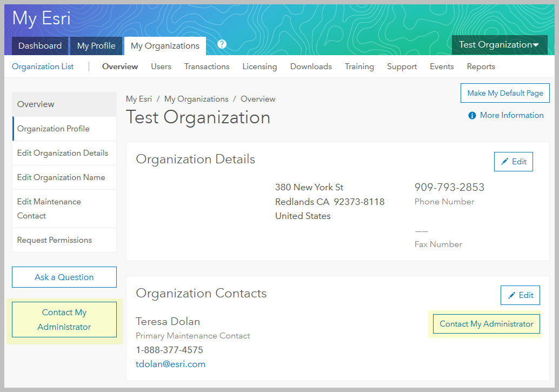The height and width of the screenshot is (392, 559).
Task: Switch to the Dashboard tab
Action: pos(40,46)
